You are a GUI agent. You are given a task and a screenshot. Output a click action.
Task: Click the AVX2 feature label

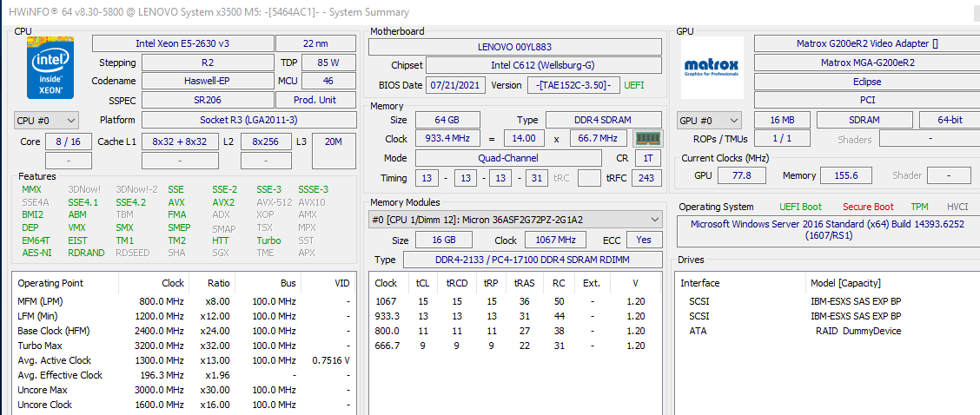[222, 202]
